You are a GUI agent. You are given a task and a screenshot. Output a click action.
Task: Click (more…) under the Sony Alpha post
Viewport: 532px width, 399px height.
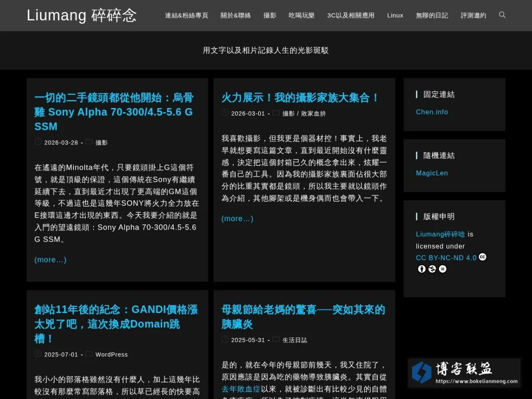pyautogui.click(x=51, y=260)
